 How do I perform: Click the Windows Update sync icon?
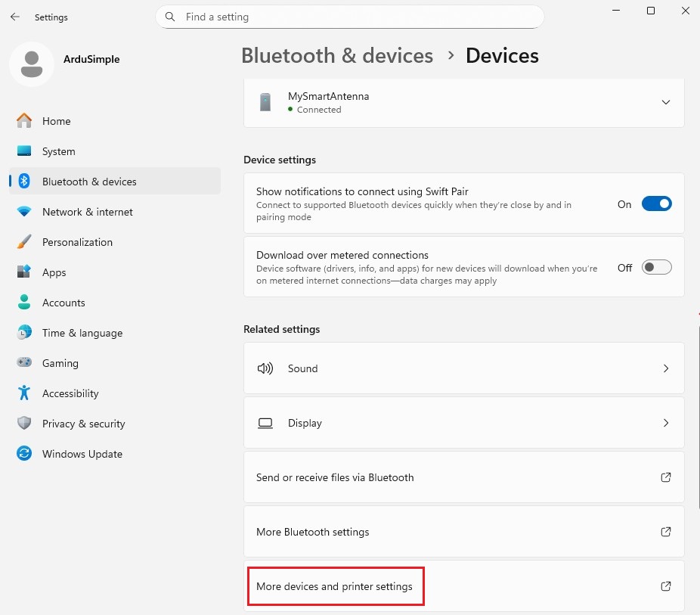(x=24, y=454)
